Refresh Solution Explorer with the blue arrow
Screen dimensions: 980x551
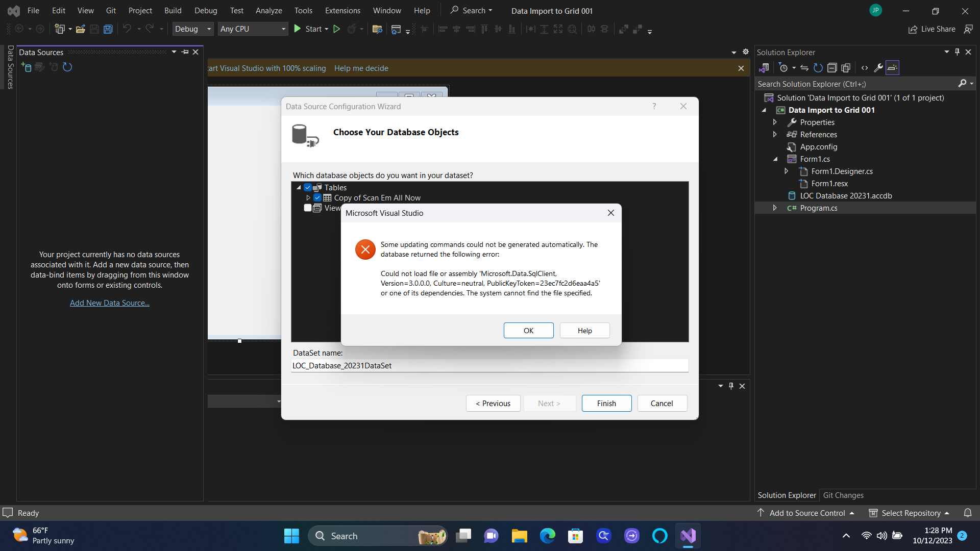click(818, 68)
